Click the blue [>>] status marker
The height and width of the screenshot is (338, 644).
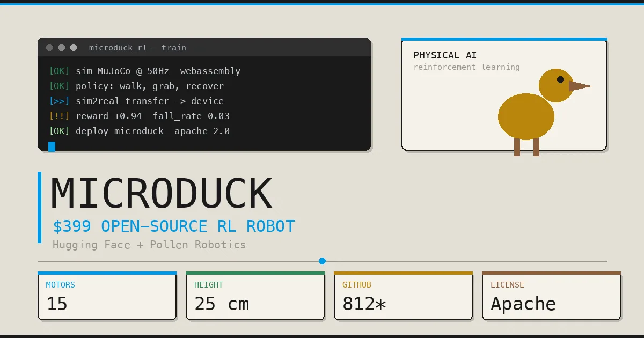coord(60,101)
